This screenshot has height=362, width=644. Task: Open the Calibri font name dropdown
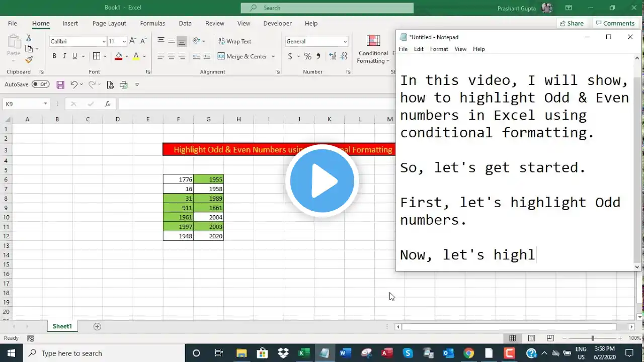104,41
